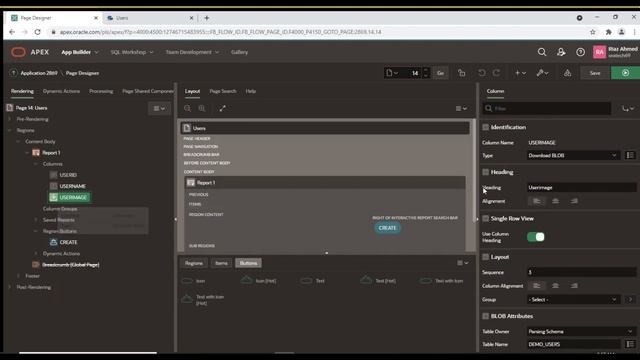Click the APEX logo home icon
Screen dimensions: 640x360
(18, 52)
